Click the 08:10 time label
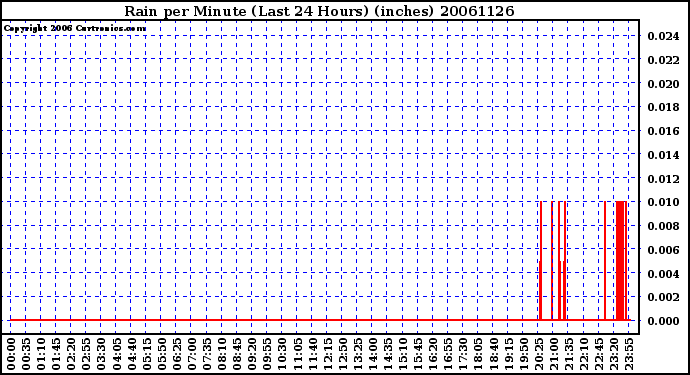Screen dimensions: 690x375 click(222, 354)
